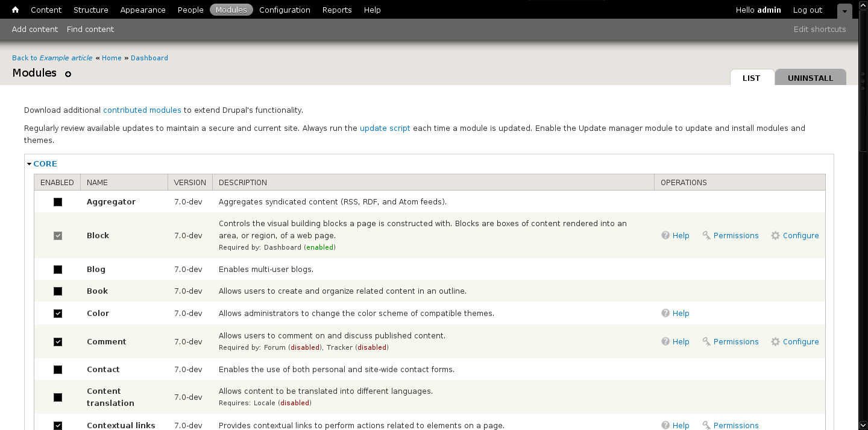The image size is (868, 430).
Task: Enable the Aggregator module checkbox
Action: click(58, 202)
